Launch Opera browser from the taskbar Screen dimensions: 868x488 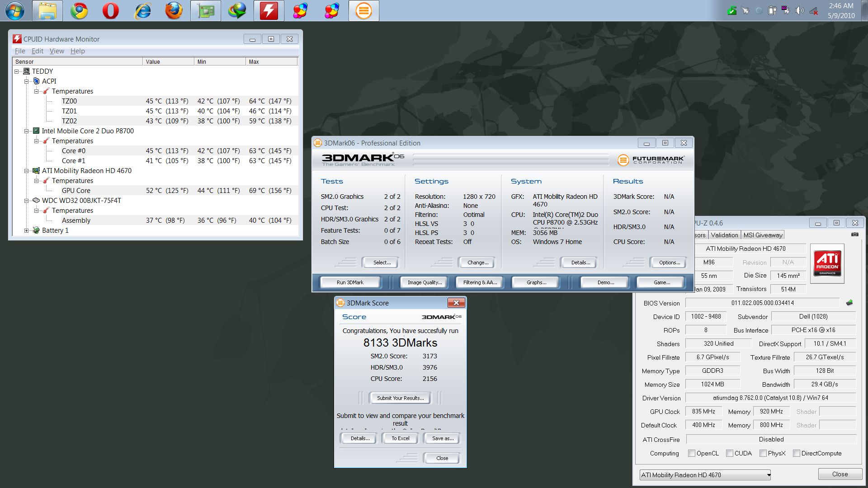coord(111,11)
